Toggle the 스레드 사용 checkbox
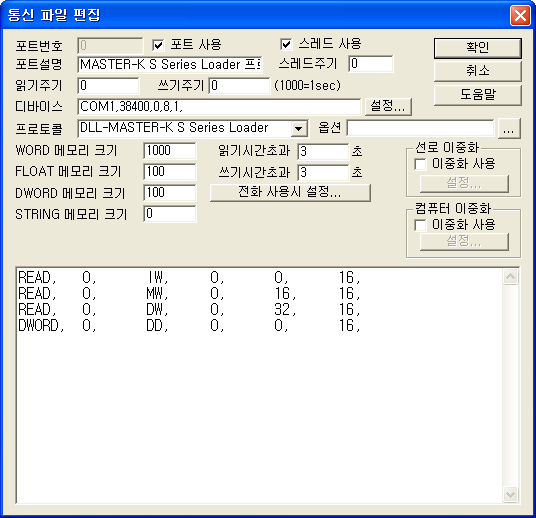This screenshot has height=518, width=536. (x=286, y=44)
